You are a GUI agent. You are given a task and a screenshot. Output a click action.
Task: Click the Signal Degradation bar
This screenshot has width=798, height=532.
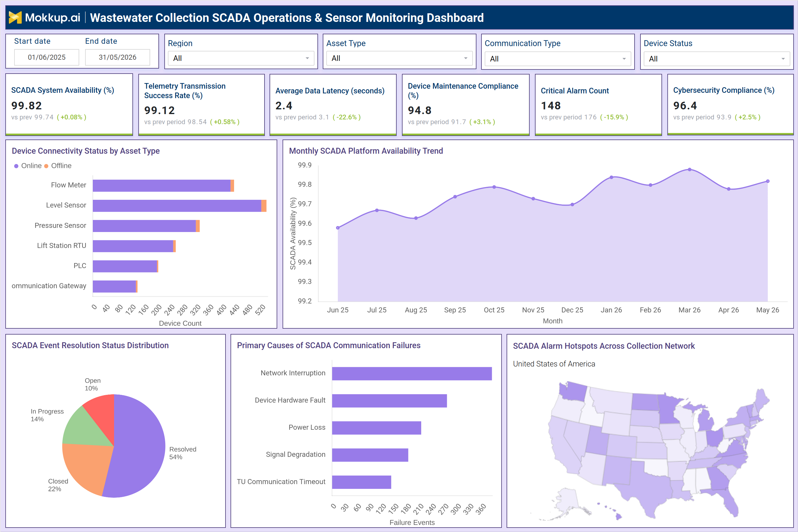[370, 455]
